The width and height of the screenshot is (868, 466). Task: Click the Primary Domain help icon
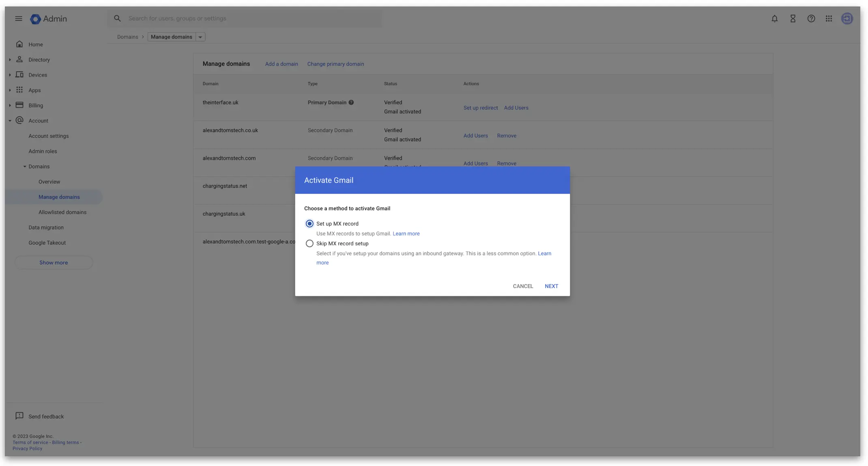[x=351, y=103]
